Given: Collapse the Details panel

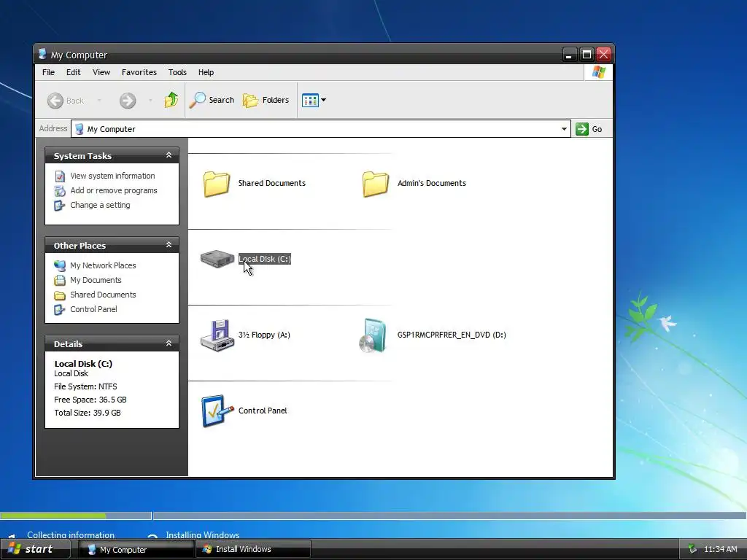Looking at the screenshot, I should [x=169, y=343].
